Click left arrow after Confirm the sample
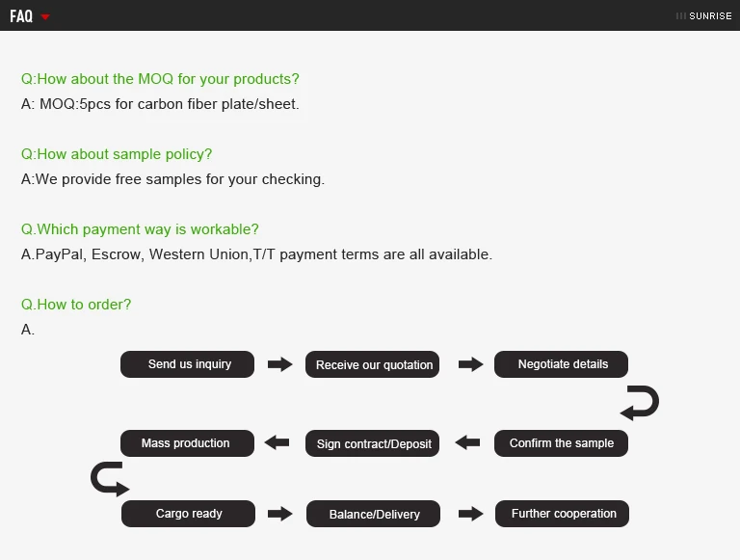740x560 pixels. (467, 442)
